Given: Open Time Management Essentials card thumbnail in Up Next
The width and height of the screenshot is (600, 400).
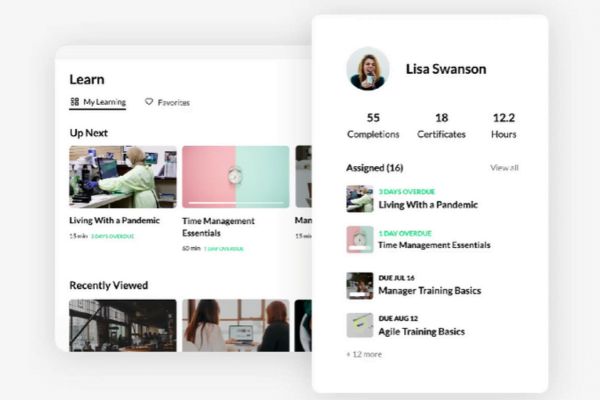Looking at the screenshot, I should click(236, 177).
